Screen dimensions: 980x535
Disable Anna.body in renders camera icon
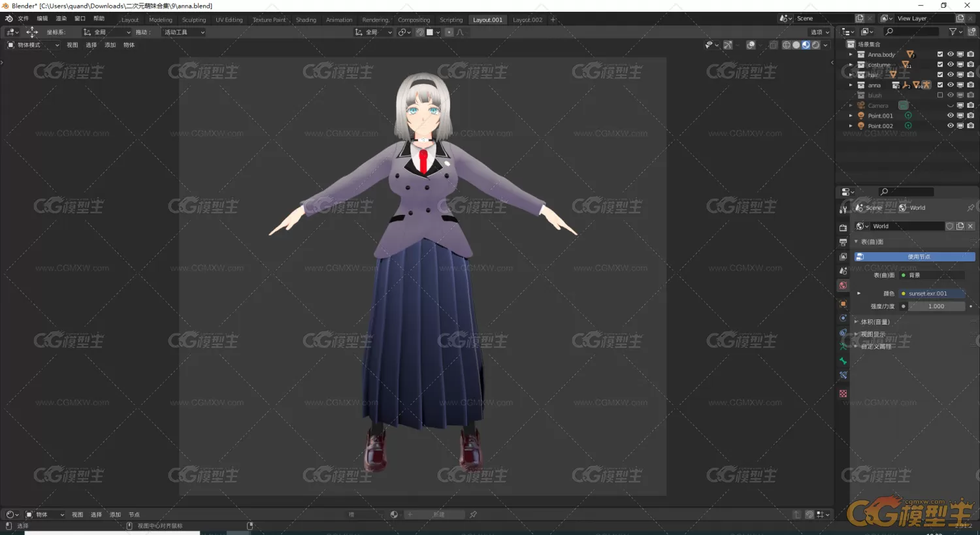970,54
